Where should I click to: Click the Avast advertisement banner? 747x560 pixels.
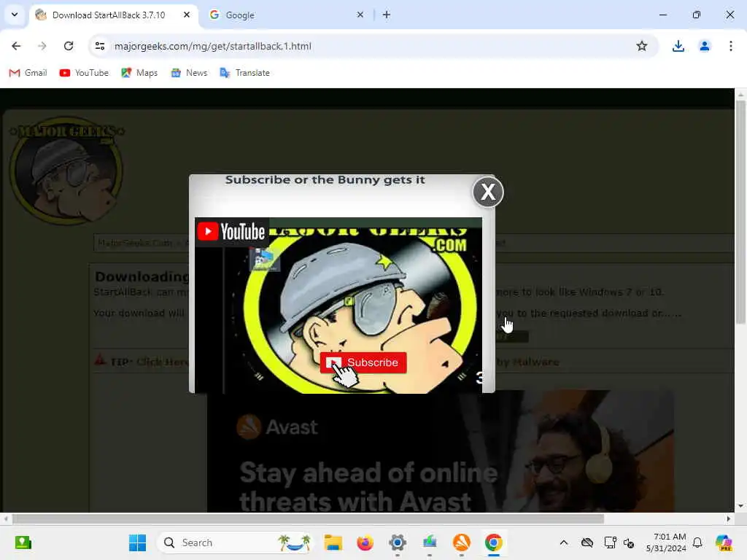[x=440, y=452]
